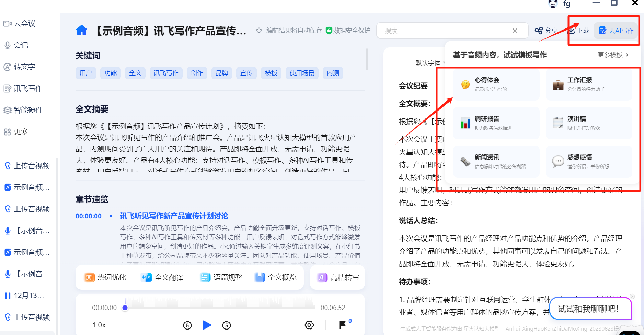Open 会记 in the sidebar

(x=16, y=45)
